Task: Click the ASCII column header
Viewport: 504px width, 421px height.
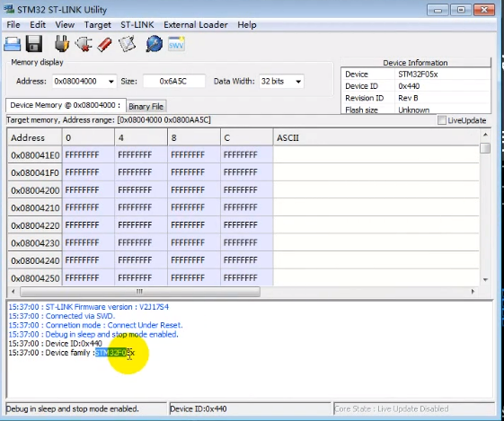Action: 376,137
